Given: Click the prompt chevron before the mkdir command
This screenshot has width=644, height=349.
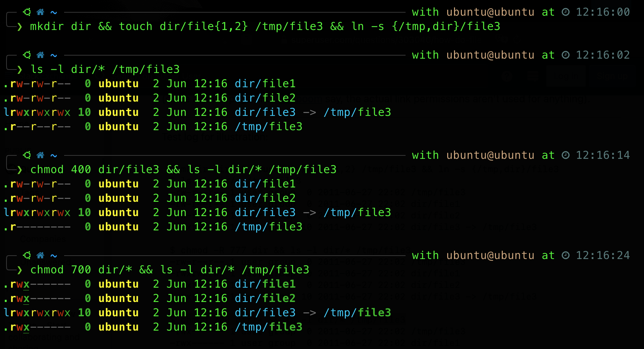Looking at the screenshot, I should [x=20, y=27].
